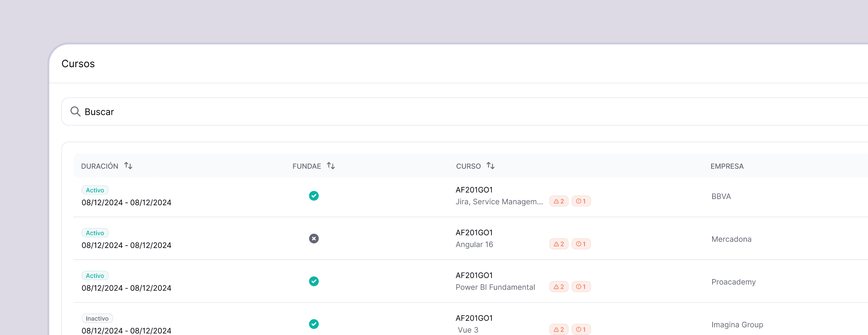Sort table by Duración column arrows
This screenshot has height=335, width=868.
pyautogui.click(x=128, y=166)
